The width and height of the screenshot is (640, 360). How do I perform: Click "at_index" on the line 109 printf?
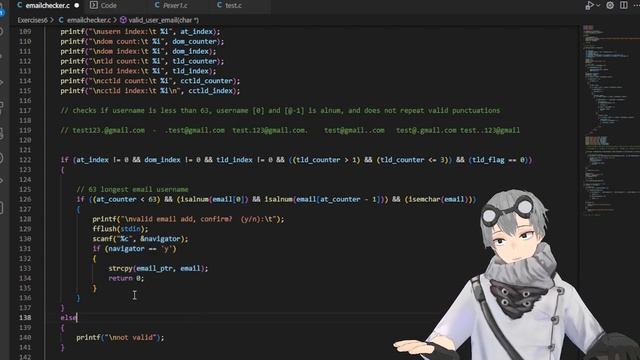tap(196, 31)
